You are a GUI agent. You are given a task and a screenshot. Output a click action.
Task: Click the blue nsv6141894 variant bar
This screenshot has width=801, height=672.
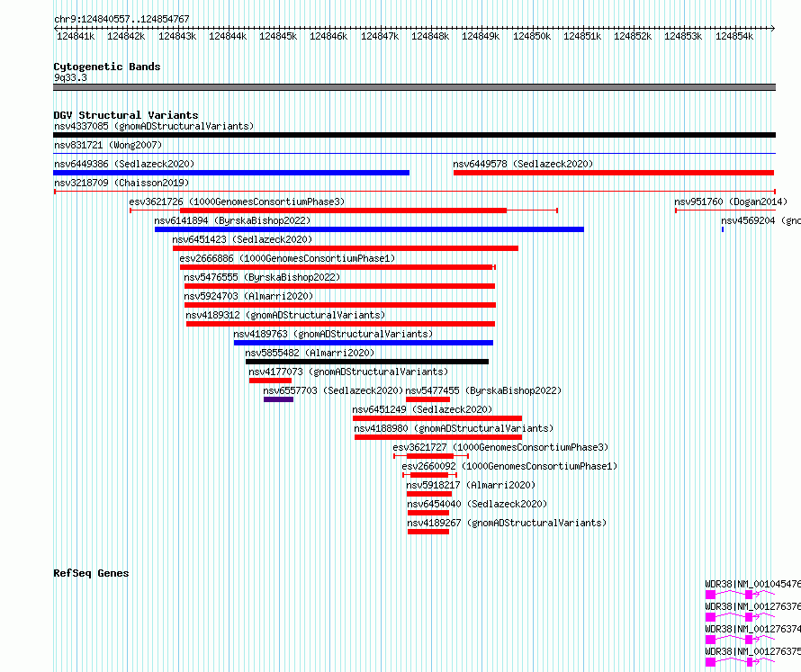(369, 229)
